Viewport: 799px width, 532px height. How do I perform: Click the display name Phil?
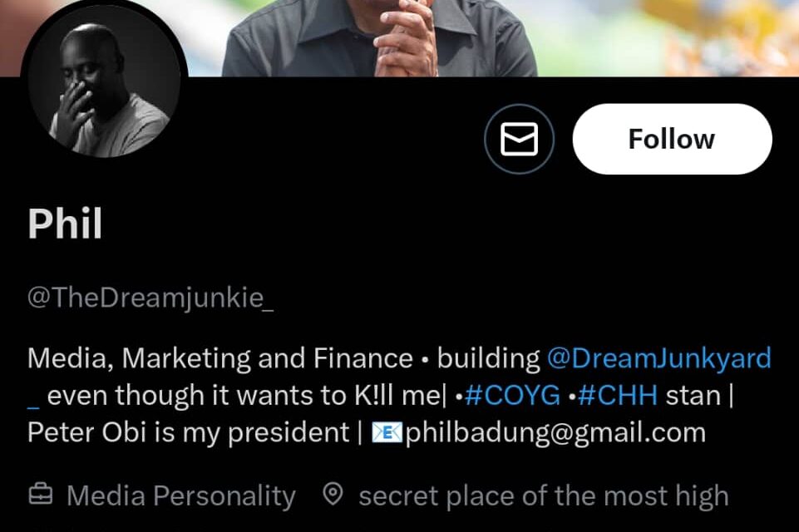(x=65, y=224)
